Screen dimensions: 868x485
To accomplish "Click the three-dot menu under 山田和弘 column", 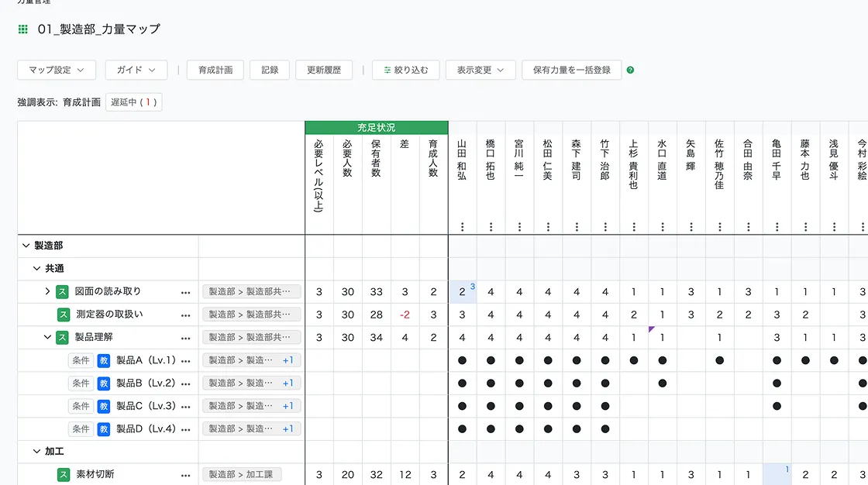I will [x=462, y=227].
